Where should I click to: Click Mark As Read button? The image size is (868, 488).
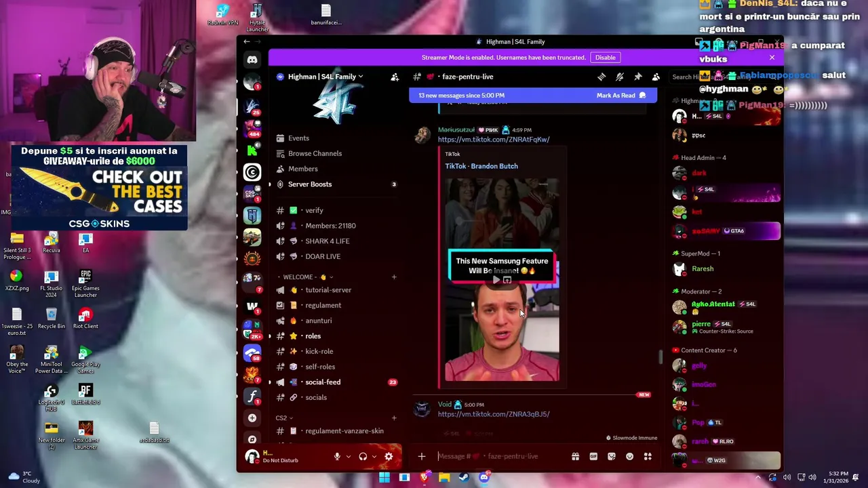[x=620, y=96]
